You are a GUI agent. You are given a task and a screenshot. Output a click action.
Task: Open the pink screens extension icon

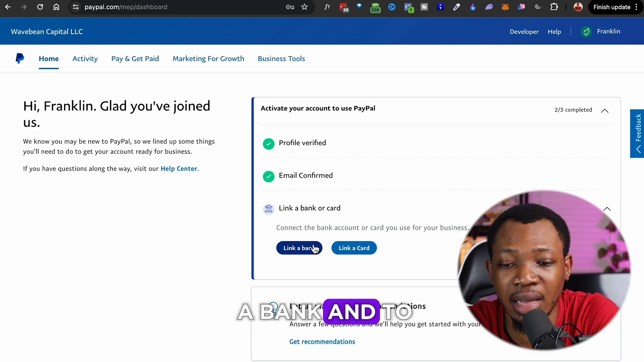tap(522, 7)
